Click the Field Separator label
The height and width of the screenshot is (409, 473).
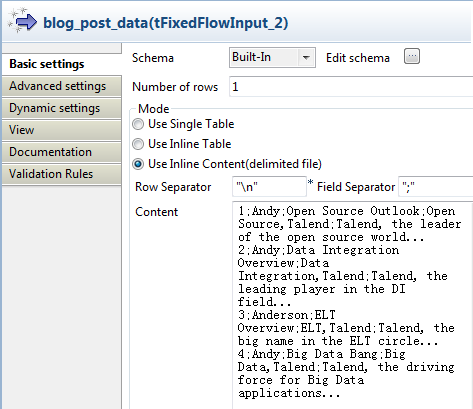click(356, 187)
